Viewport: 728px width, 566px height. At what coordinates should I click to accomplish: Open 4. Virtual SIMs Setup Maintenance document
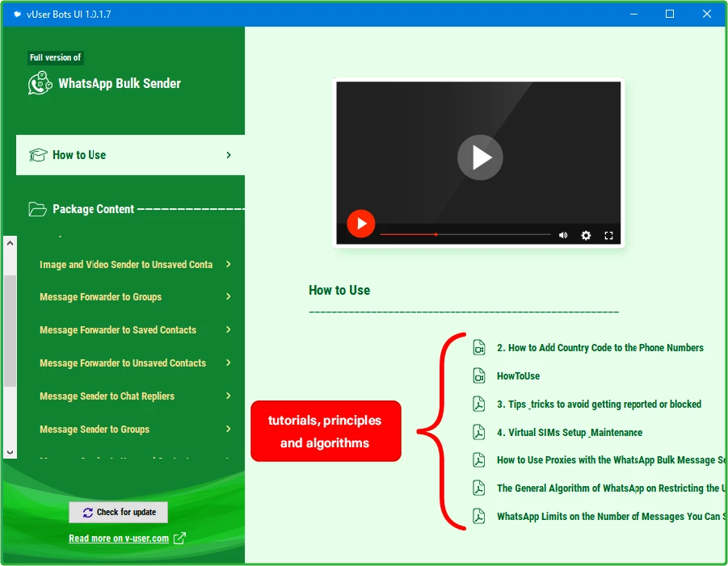tap(570, 433)
